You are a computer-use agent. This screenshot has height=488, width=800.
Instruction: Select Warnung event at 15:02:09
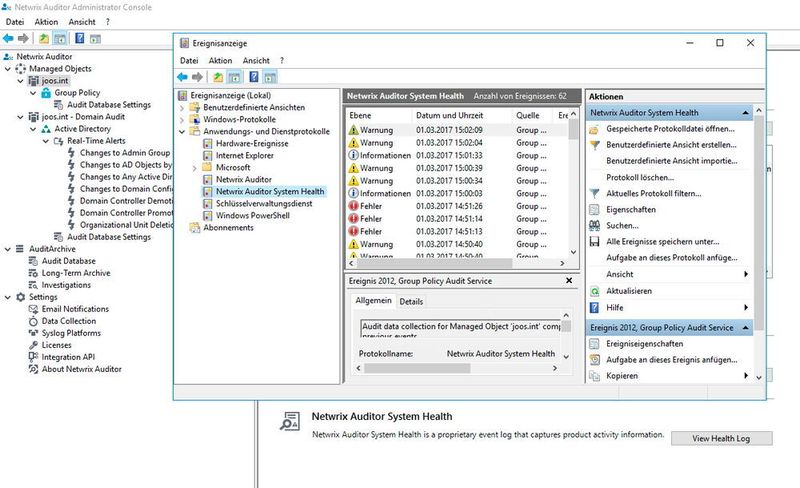(457, 130)
